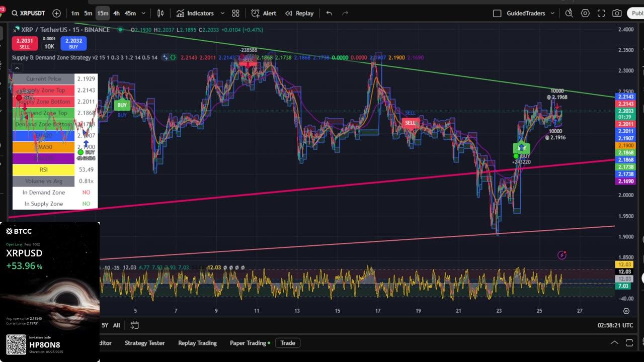
Task: Open the indicator templates grid icon
Action: point(235,13)
